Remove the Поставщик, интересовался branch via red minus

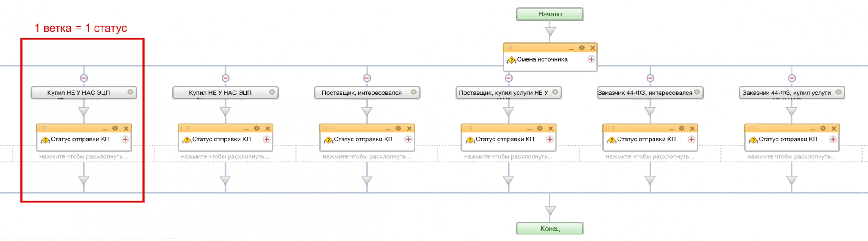point(367,78)
